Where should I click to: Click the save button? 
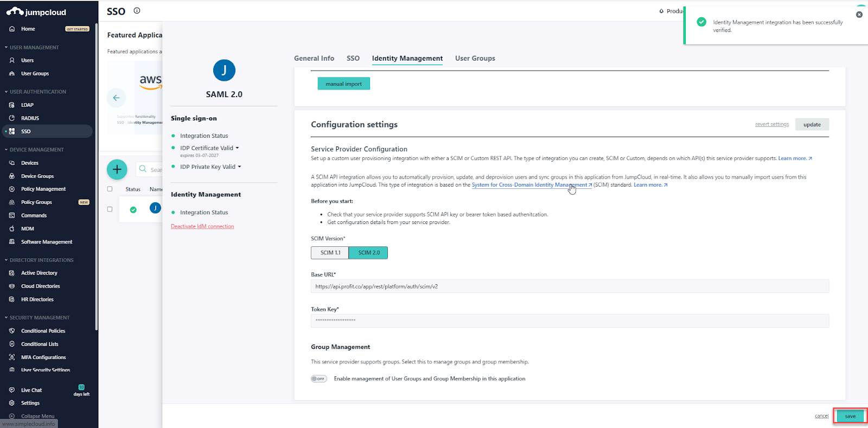coord(850,416)
